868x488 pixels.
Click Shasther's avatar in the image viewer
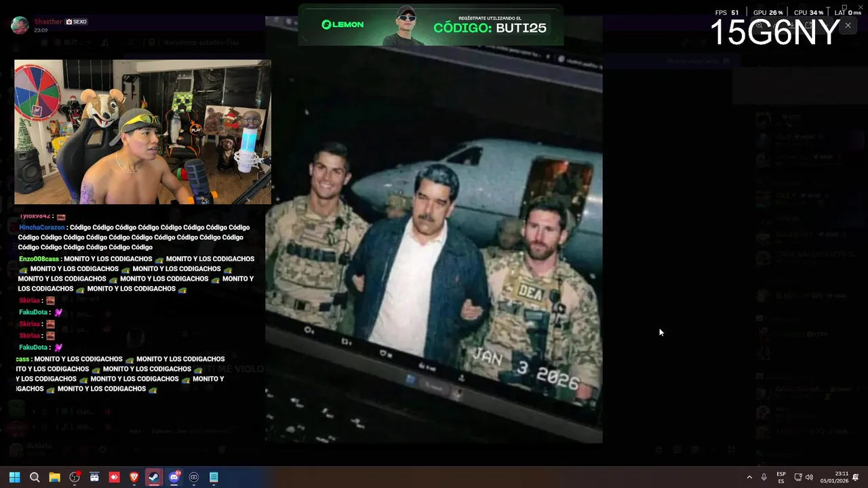point(20,25)
